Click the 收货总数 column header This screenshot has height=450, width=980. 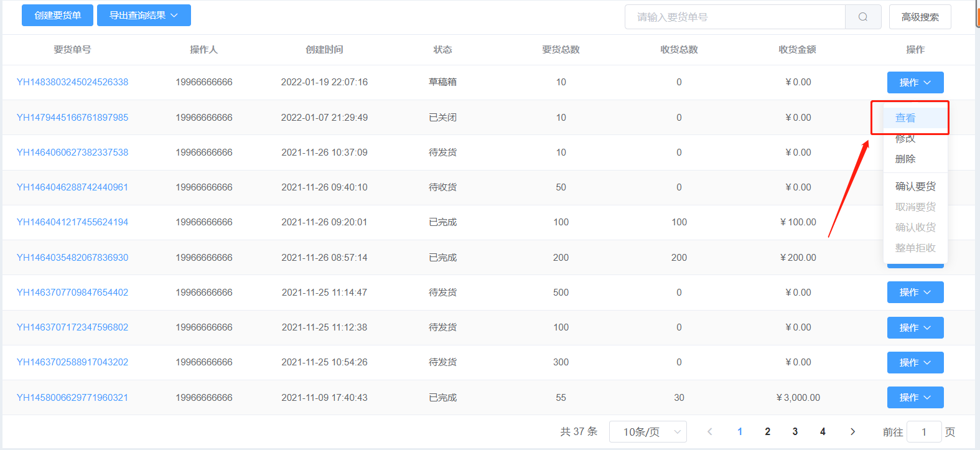coord(679,50)
